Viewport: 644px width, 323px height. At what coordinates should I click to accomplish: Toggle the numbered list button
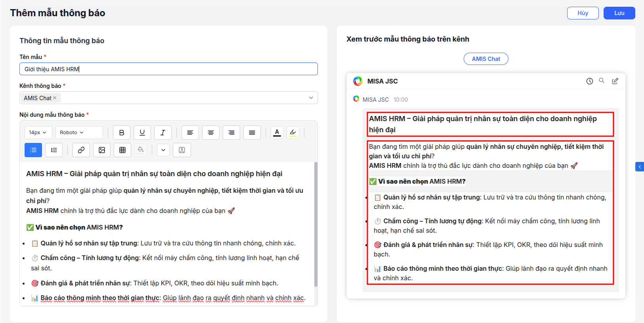coord(54,150)
